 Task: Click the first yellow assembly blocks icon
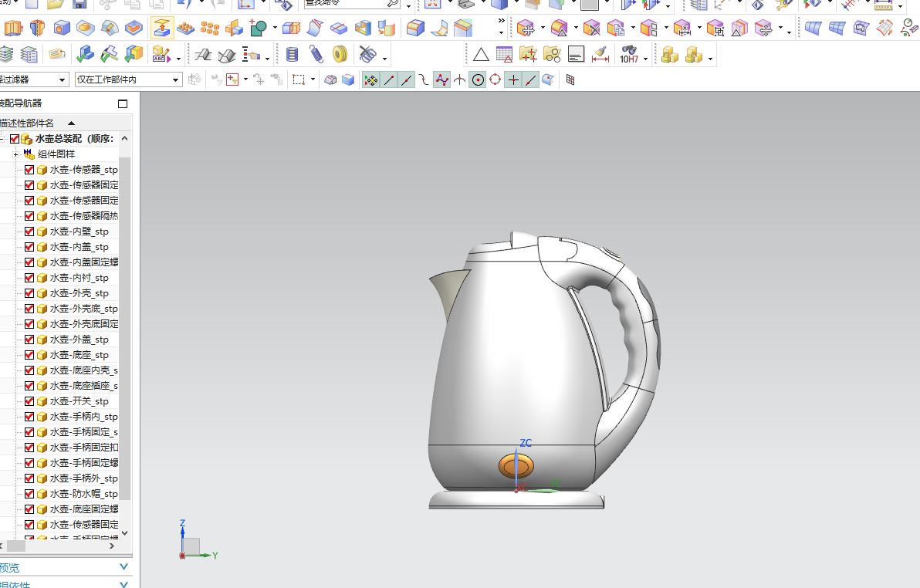tap(669, 55)
